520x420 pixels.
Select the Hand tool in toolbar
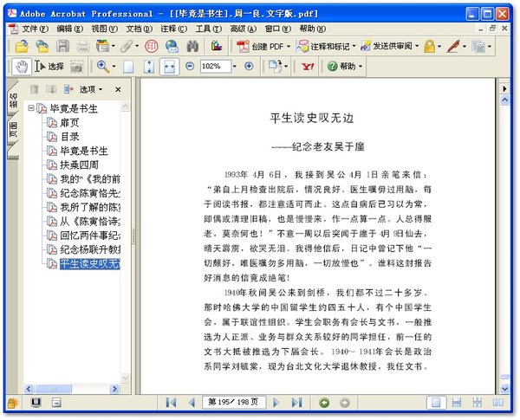(21, 67)
